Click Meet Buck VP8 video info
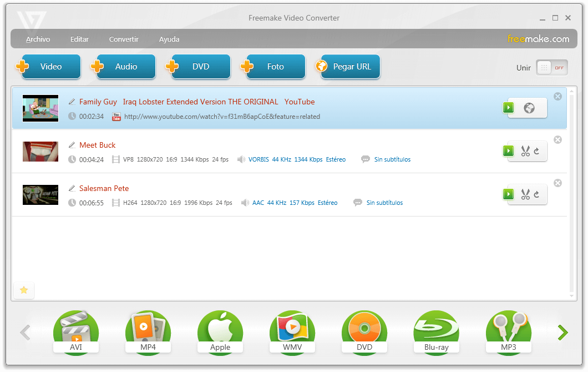The height and width of the screenshot is (372, 588). [x=176, y=159]
